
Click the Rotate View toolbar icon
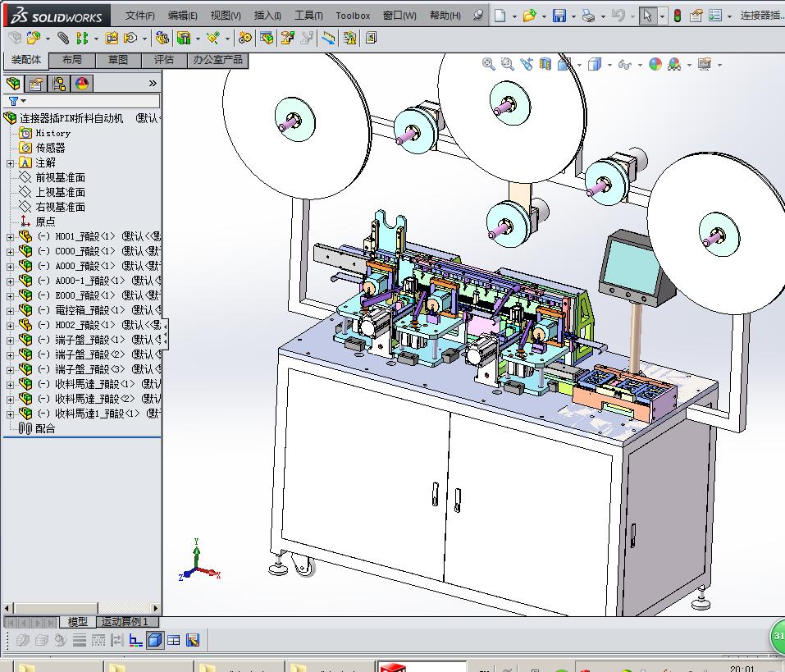coord(527,63)
